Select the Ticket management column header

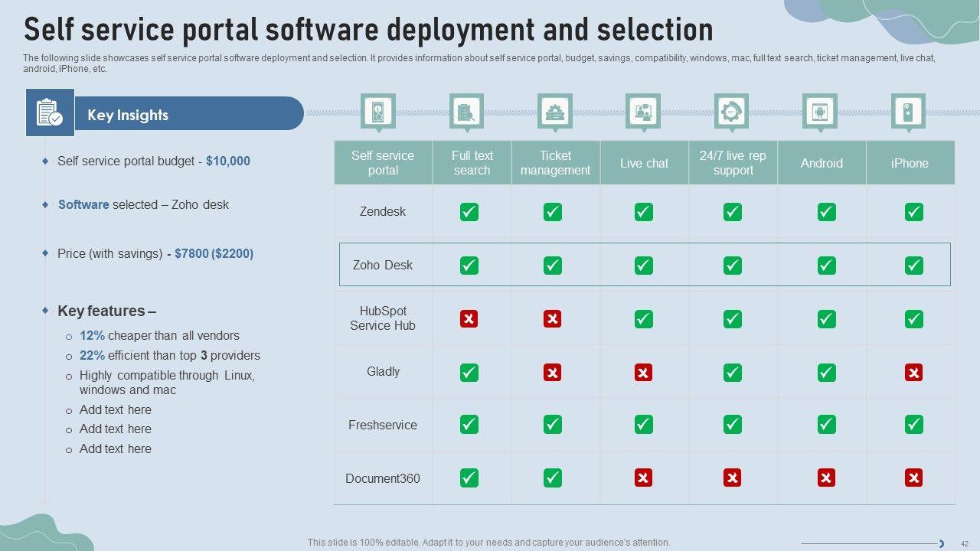click(x=555, y=163)
